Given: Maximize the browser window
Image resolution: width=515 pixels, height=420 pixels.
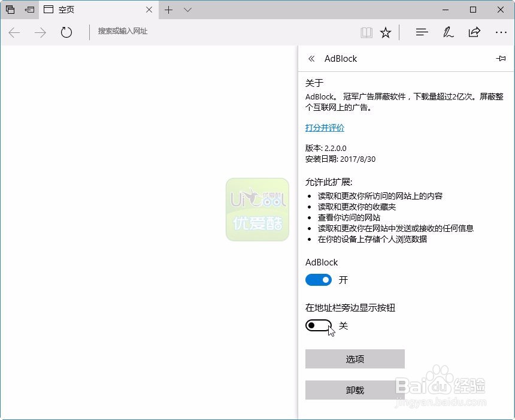Looking at the screenshot, I should 473,10.
